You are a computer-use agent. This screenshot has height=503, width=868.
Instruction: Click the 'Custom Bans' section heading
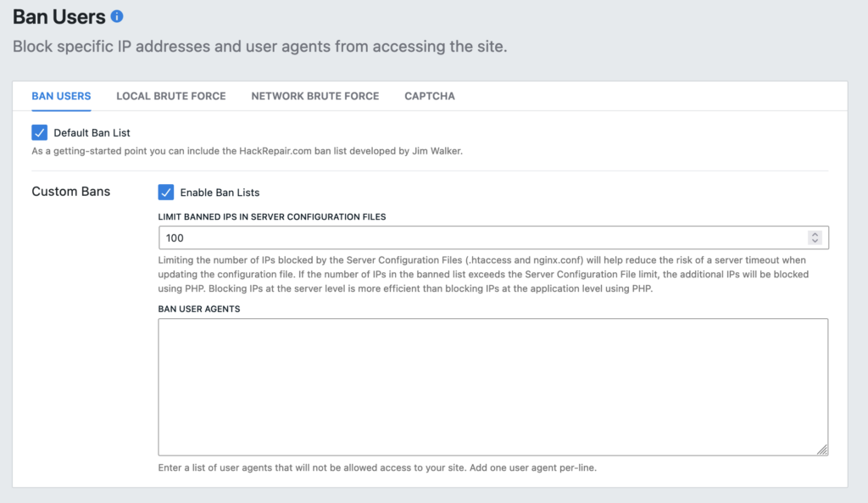coord(71,192)
